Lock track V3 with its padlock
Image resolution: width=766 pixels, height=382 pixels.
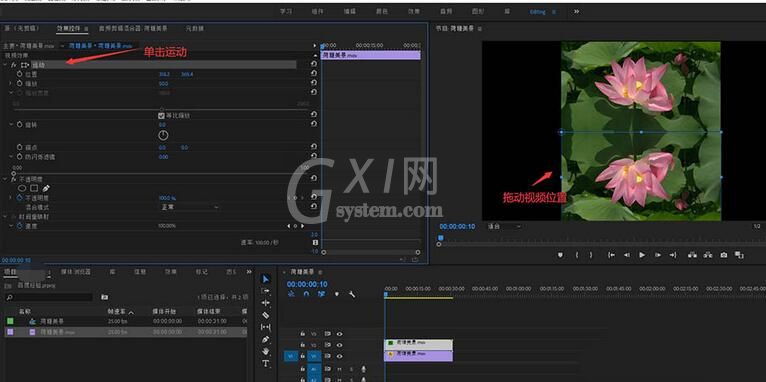pyautogui.click(x=302, y=334)
